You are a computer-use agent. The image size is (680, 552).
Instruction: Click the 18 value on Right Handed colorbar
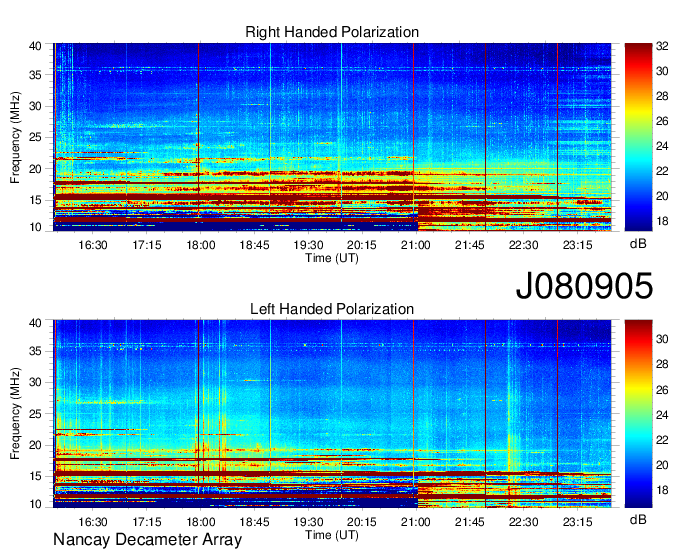click(x=662, y=222)
